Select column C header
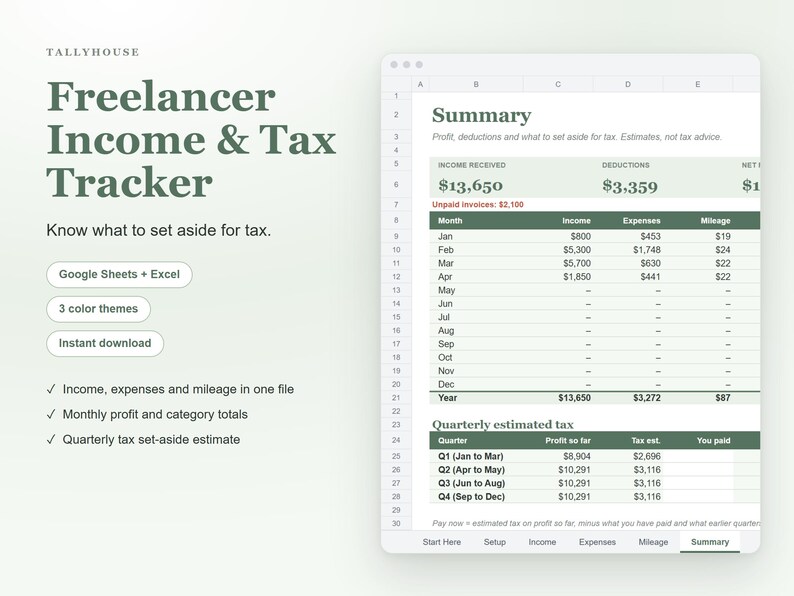The height and width of the screenshot is (596, 794). (558, 85)
